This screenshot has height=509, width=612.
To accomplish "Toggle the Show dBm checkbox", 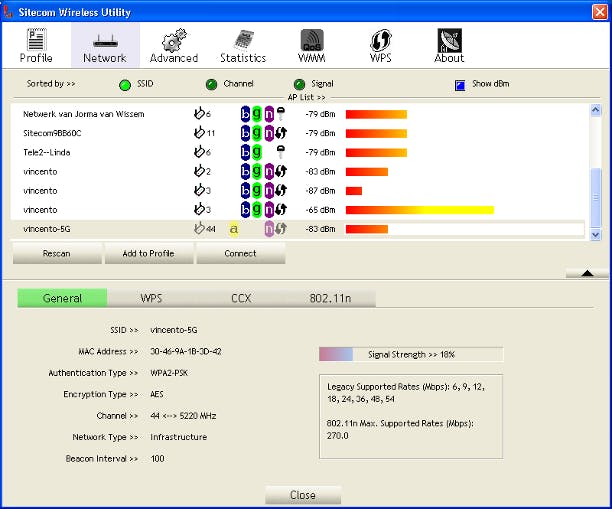I will [460, 84].
